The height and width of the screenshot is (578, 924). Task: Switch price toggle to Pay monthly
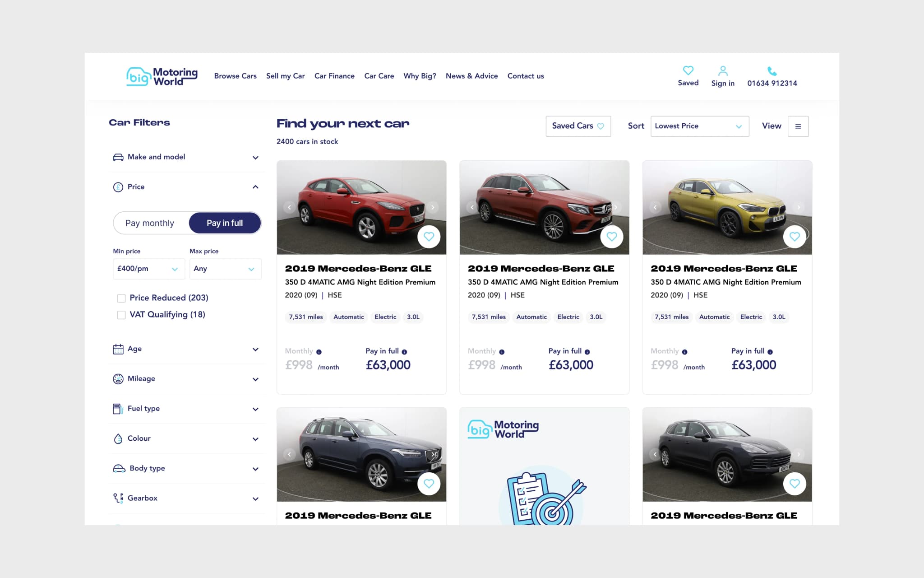click(x=150, y=223)
